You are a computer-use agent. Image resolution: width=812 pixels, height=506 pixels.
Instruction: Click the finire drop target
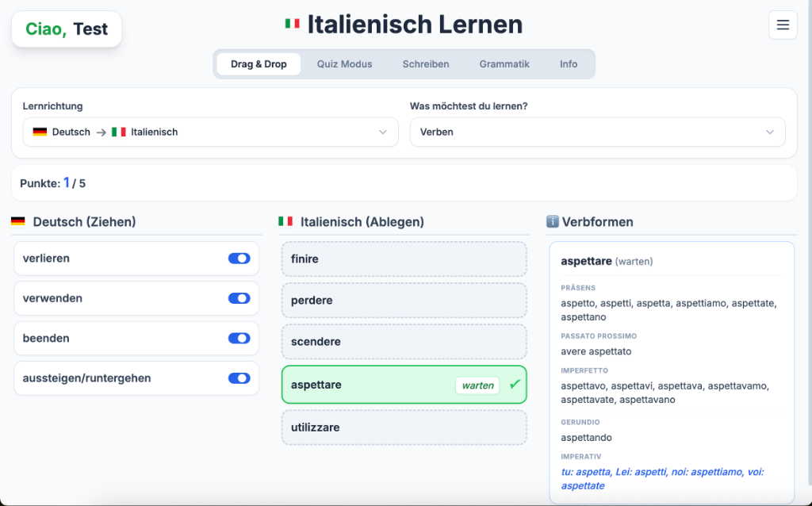pos(404,259)
